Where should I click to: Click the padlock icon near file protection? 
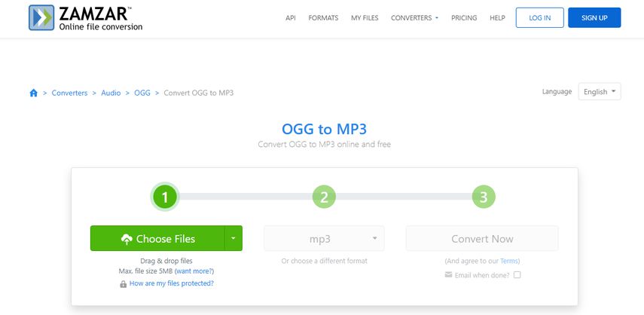[124, 284]
